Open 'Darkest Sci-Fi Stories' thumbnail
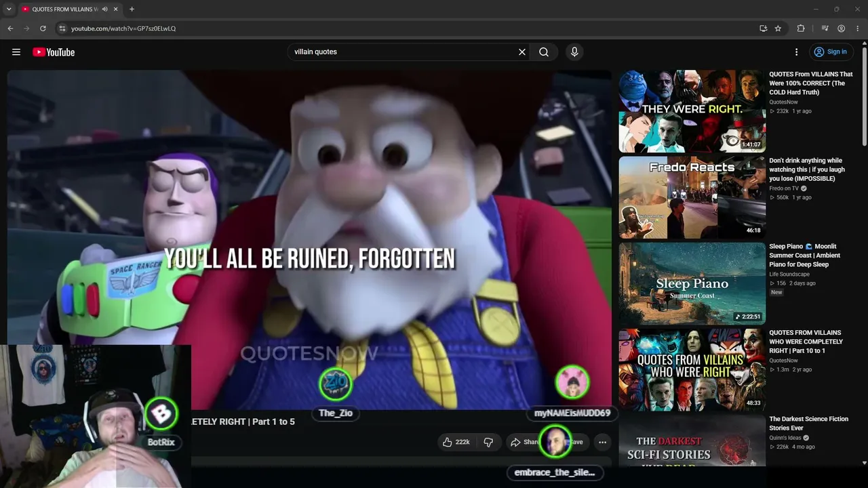Screen dimensions: 868x488 pos(692,441)
